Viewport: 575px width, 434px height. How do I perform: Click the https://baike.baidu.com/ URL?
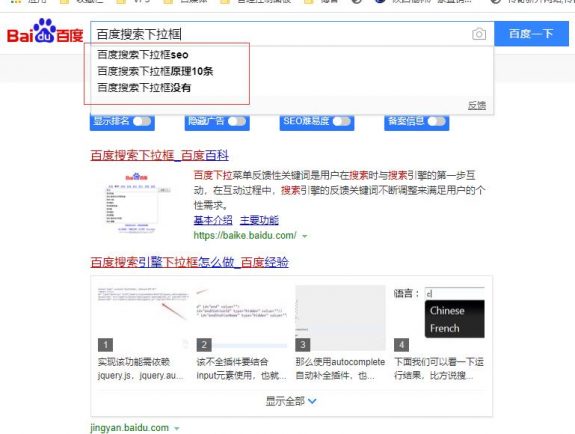tap(245, 236)
